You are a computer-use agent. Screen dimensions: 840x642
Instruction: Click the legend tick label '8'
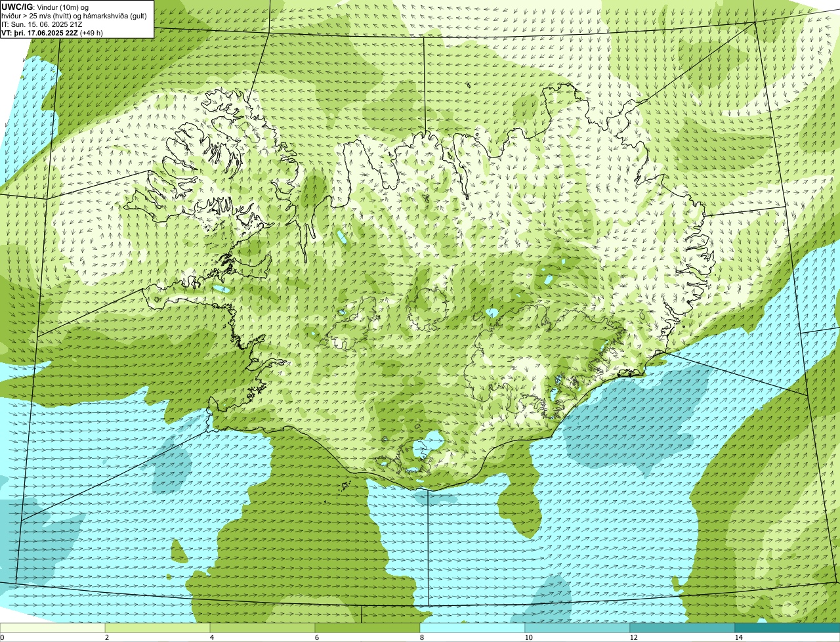click(x=422, y=637)
